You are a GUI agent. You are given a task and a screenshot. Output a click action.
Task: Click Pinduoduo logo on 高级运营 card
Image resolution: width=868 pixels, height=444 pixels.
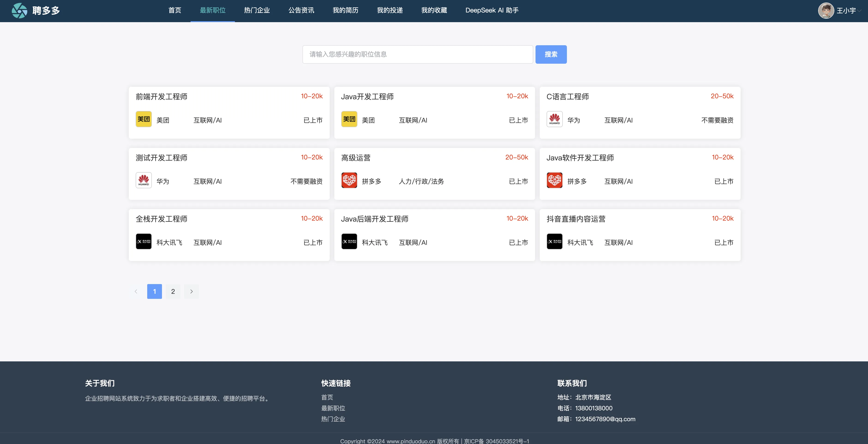[349, 180]
